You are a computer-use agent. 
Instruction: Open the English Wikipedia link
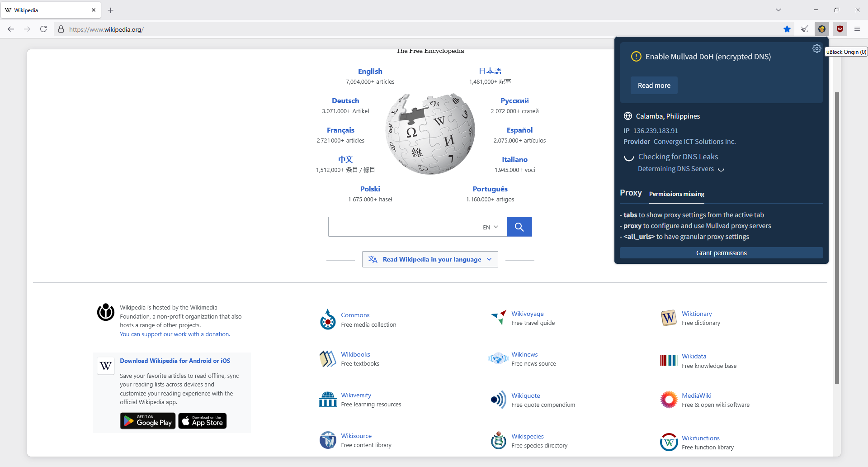pyautogui.click(x=370, y=71)
